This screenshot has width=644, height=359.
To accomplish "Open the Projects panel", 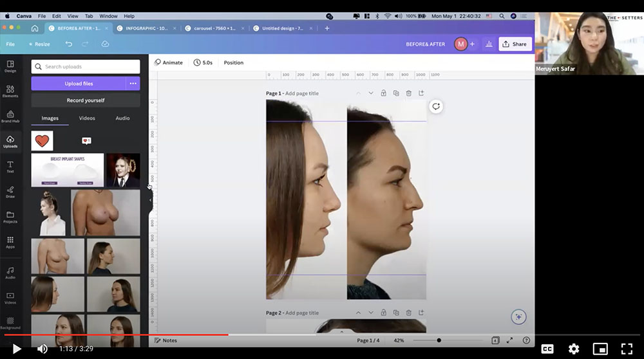I will (x=10, y=217).
